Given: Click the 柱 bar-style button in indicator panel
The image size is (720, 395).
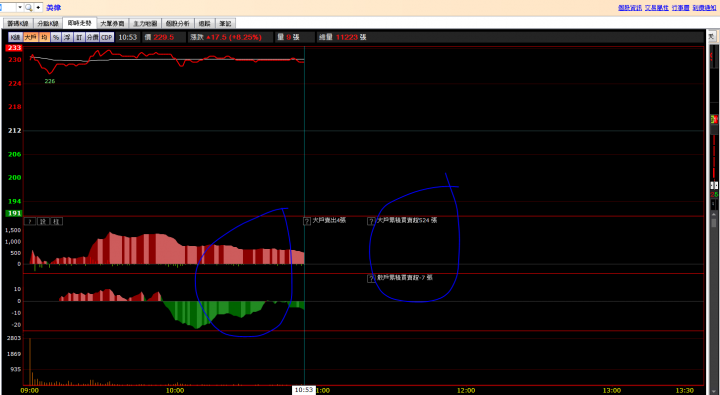Looking at the screenshot, I should [56, 221].
